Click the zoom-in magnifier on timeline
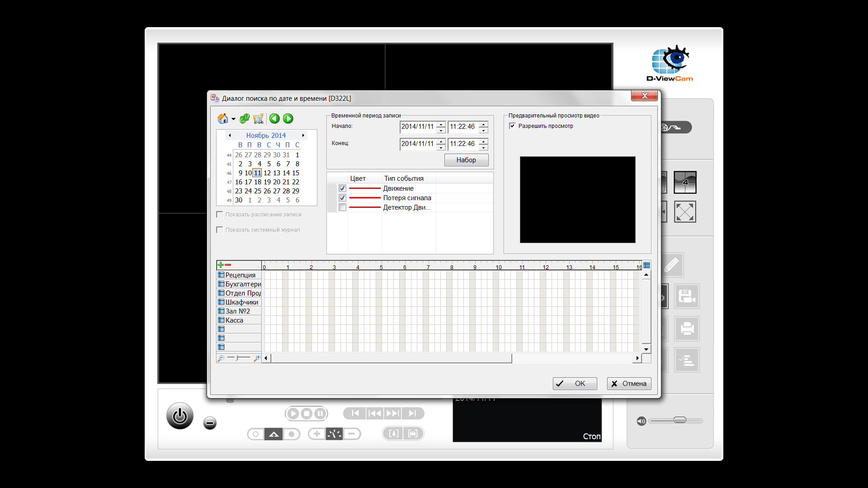This screenshot has height=488, width=868. pyautogui.click(x=257, y=358)
